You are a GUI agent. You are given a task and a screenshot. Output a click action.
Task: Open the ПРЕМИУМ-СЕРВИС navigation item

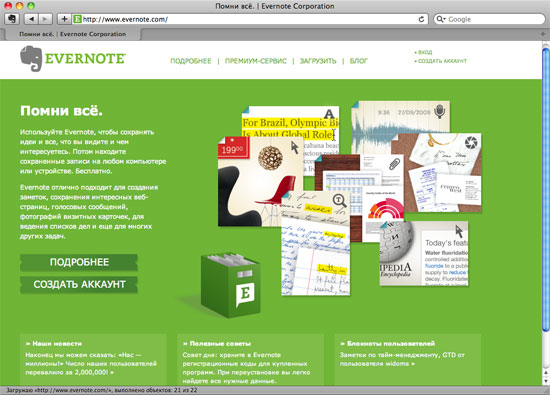click(256, 61)
